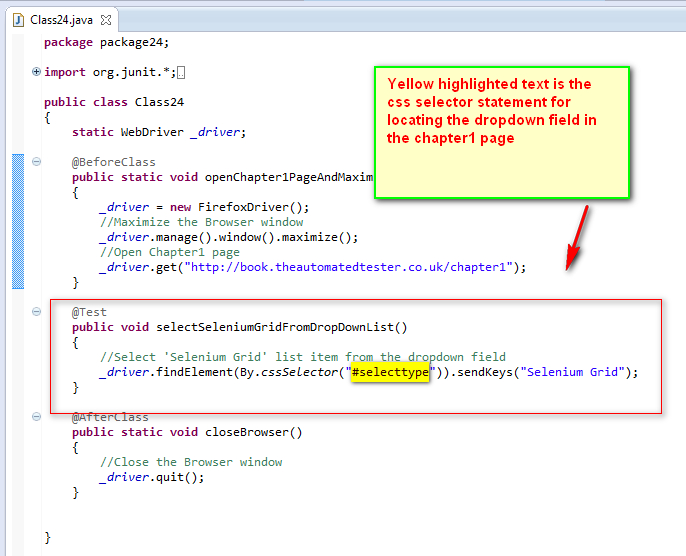Image resolution: width=686 pixels, height=556 pixels.
Task: Click the Class24 class name declaration
Action: click(x=159, y=102)
